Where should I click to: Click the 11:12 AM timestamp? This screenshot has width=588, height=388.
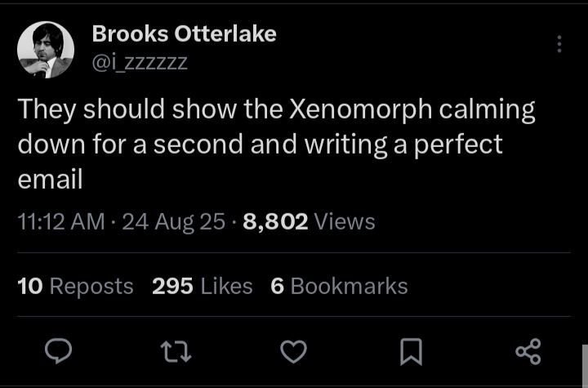[x=60, y=221]
